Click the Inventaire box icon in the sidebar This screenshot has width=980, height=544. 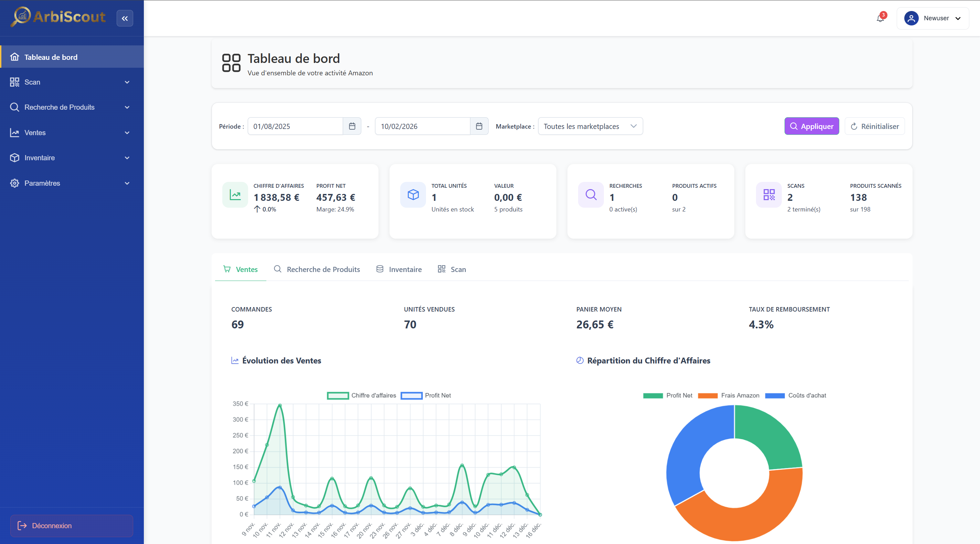point(14,157)
